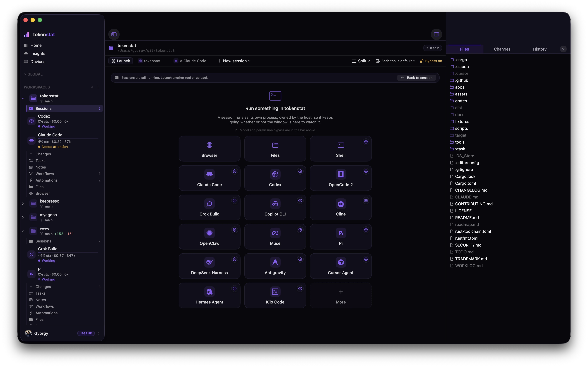The width and height of the screenshot is (588, 367).
Task: Click the main branch badge
Action: point(432,48)
